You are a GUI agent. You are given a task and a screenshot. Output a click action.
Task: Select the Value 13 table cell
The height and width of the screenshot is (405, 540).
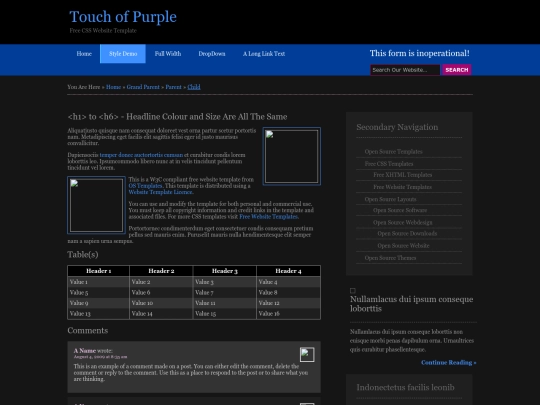click(98, 314)
